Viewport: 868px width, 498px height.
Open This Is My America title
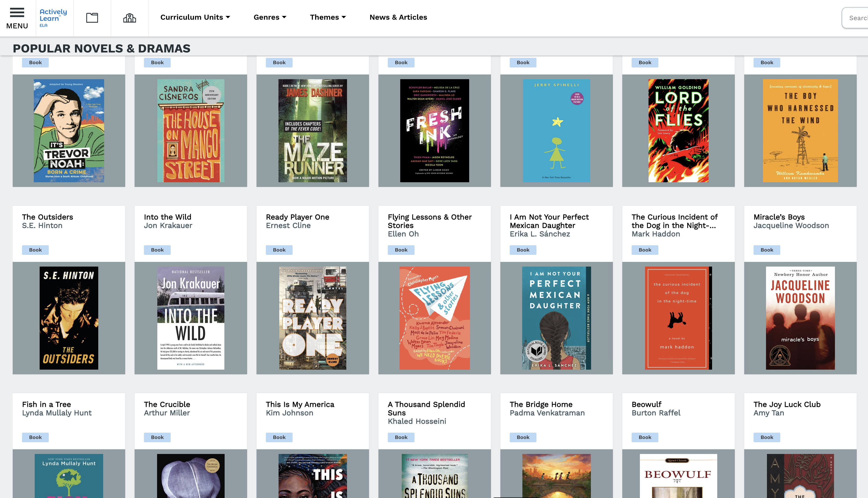[x=300, y=404]
